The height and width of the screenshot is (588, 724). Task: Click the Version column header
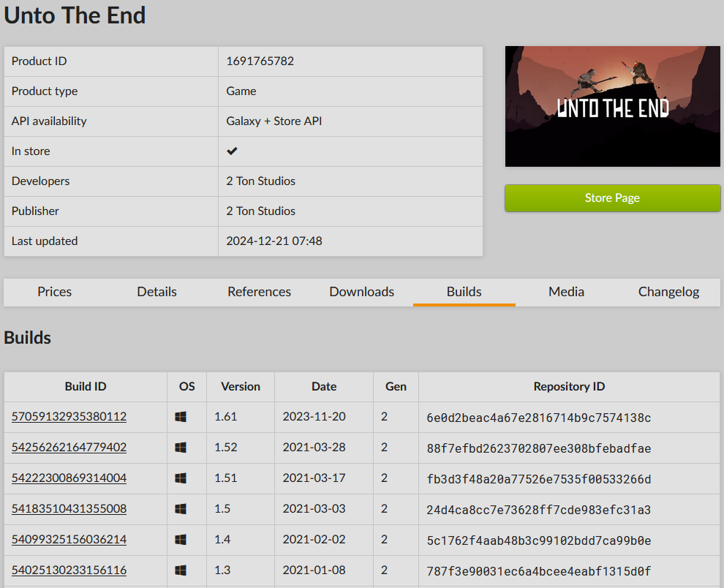(241, 387)
